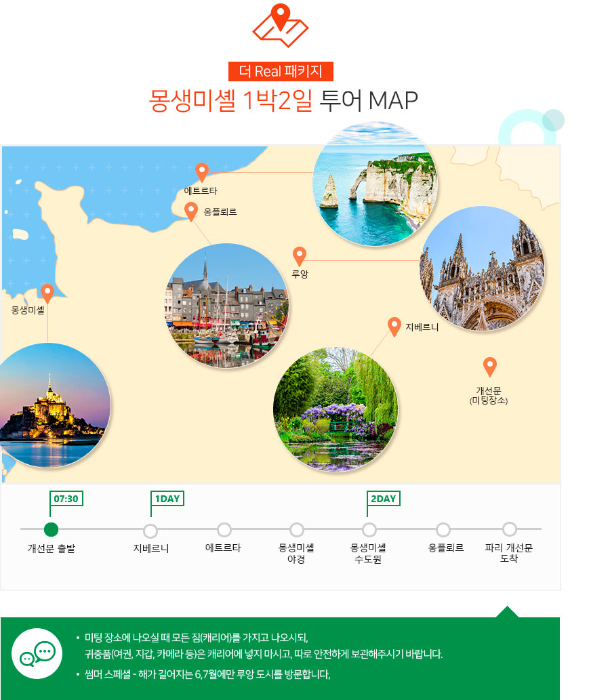Click the 루앙 map label
The image size is (610, 700).
(300, 274)
